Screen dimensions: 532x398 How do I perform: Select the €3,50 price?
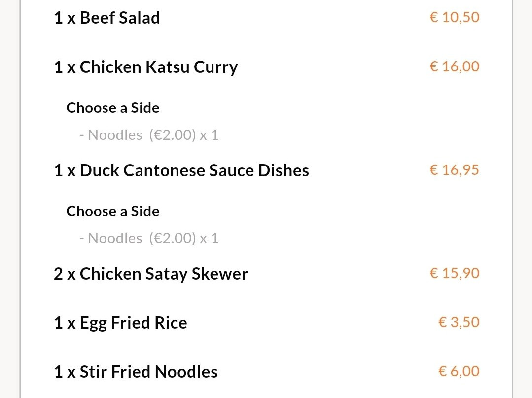point(459,322)
